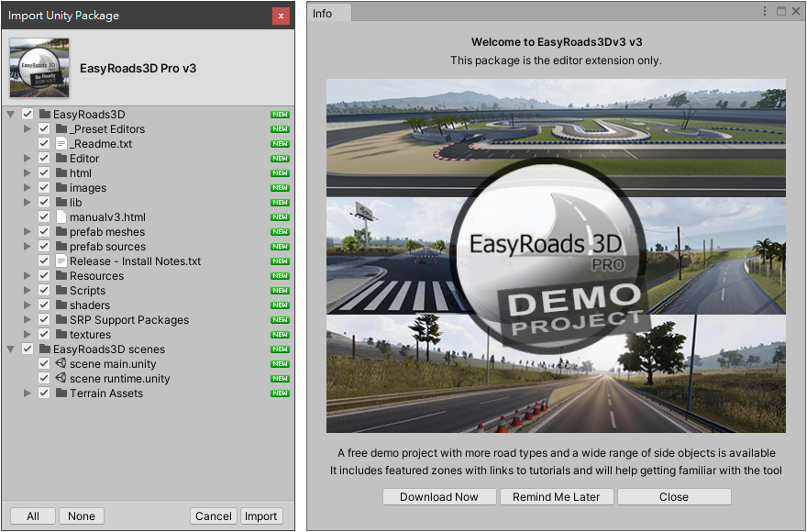Select the SRP Support Packages tree item
The width and height of the screenshot is (807, 532).
128,320
